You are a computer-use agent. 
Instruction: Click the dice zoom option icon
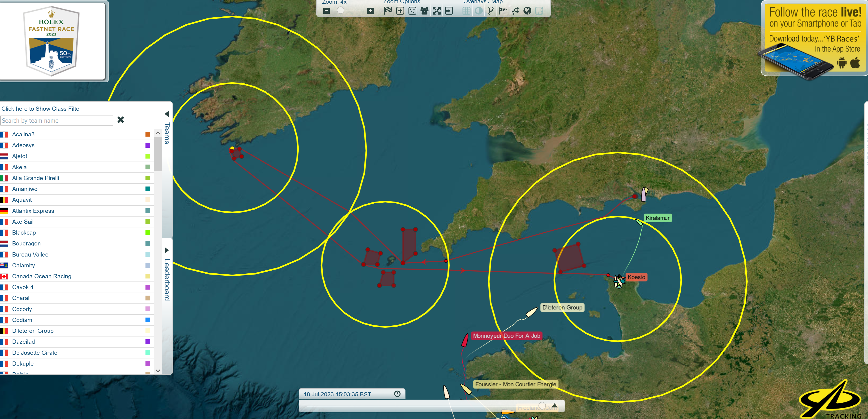[x=412, y=11]
